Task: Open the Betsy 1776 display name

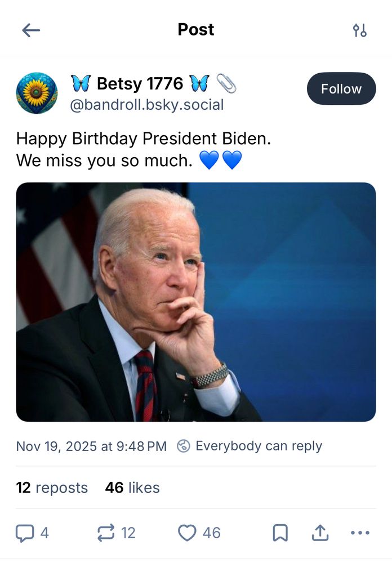Action: click(140, 84)
